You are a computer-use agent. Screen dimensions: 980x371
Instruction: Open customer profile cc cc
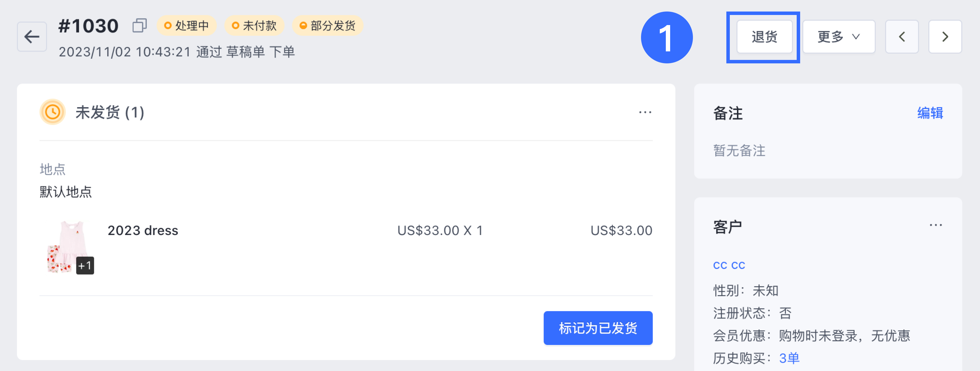(x=729, y=265)
